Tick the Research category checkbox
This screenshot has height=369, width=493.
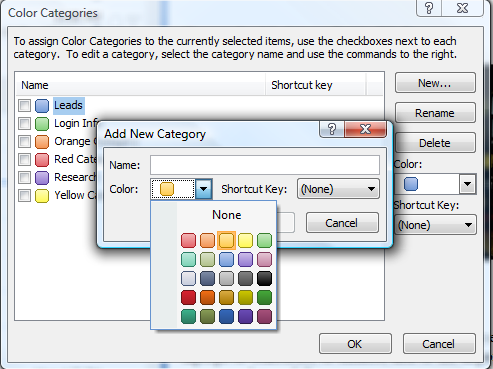[24, 178]
